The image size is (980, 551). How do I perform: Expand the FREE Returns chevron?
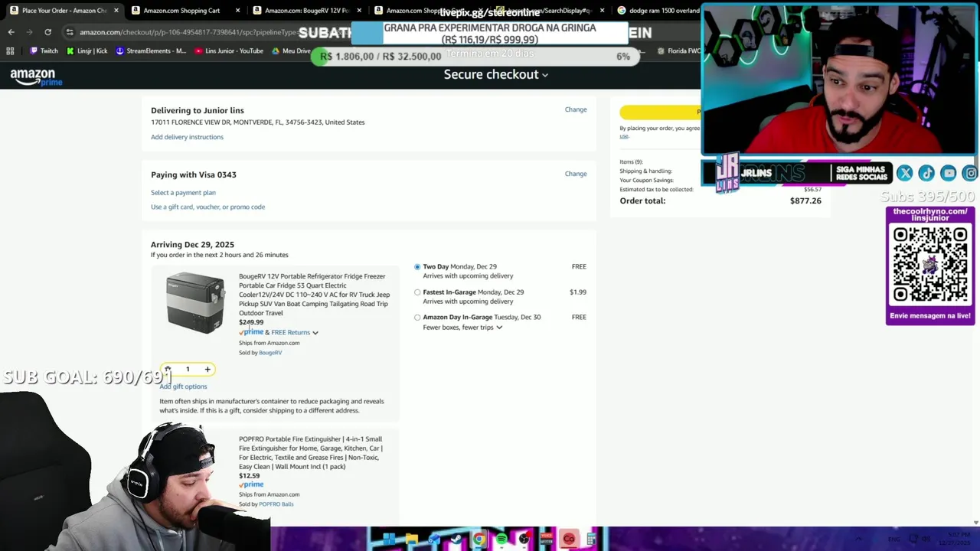click(315, 333)
